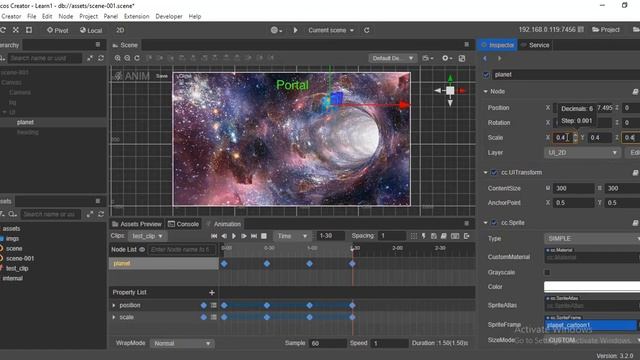Open position property track menu icon
This screenshot has height=360, width=640.
pos(213,305)
